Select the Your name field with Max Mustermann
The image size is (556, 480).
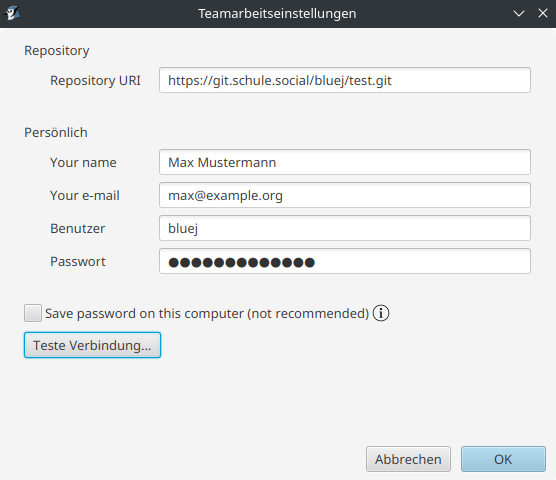(x=345, y=162)
